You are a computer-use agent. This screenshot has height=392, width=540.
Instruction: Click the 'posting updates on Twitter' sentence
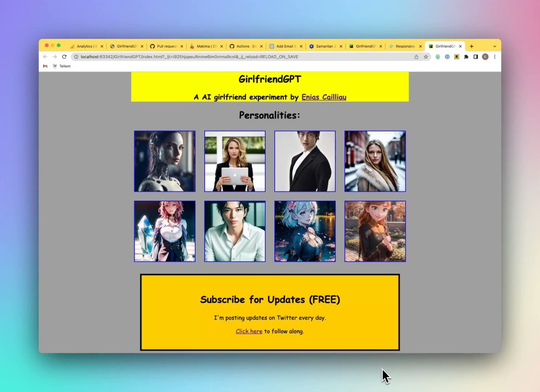(x=270, y=318)
